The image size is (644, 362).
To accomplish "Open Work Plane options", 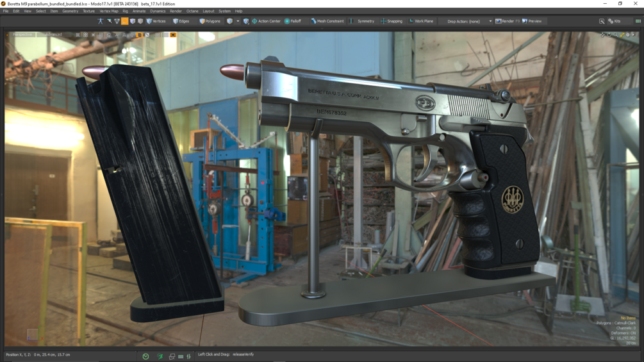I will (x=421, y=21).
